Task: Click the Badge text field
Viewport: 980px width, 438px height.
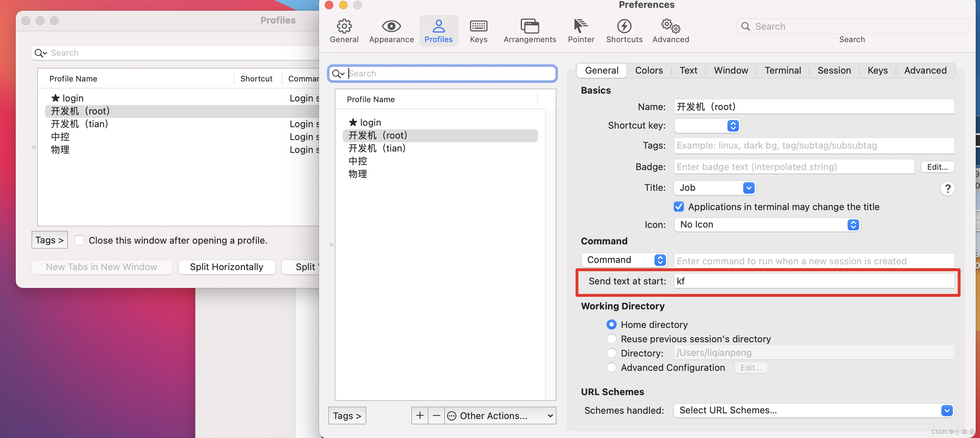Action: tap(794, 167)
